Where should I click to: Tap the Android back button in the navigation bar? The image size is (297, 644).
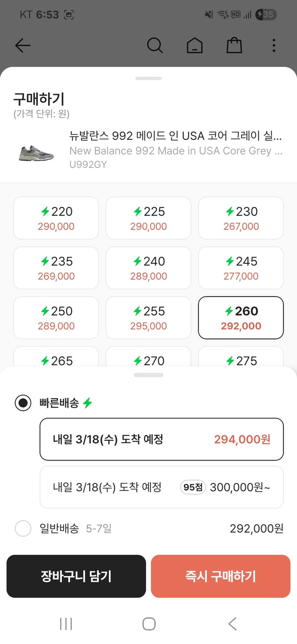[232, 624]
